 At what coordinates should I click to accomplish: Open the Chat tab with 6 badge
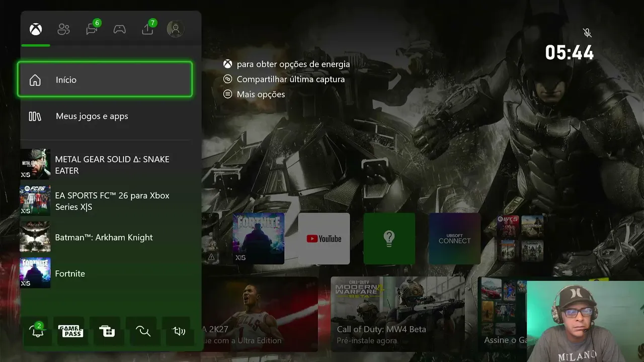pyautogui.click(x=92, y=29)
